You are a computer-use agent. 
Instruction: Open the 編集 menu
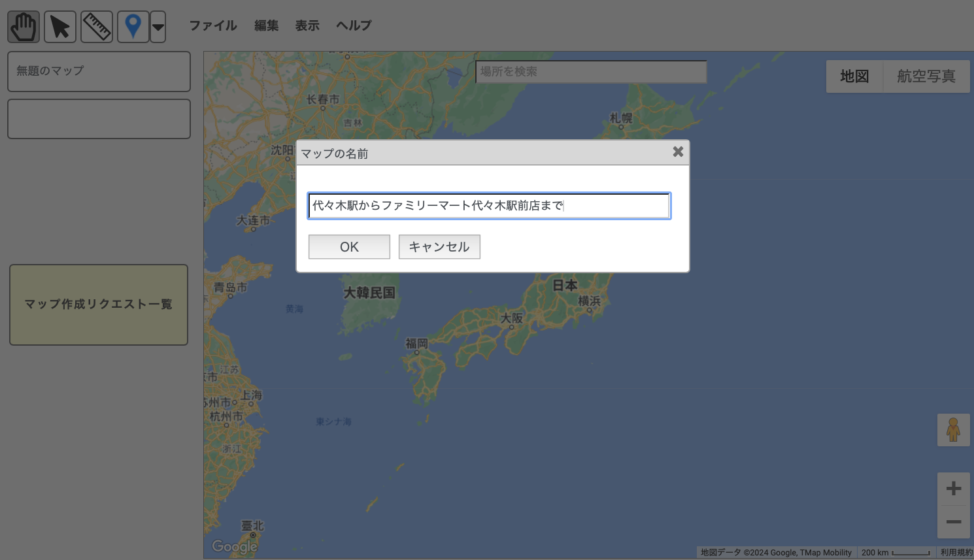click(x=266, y=25)
